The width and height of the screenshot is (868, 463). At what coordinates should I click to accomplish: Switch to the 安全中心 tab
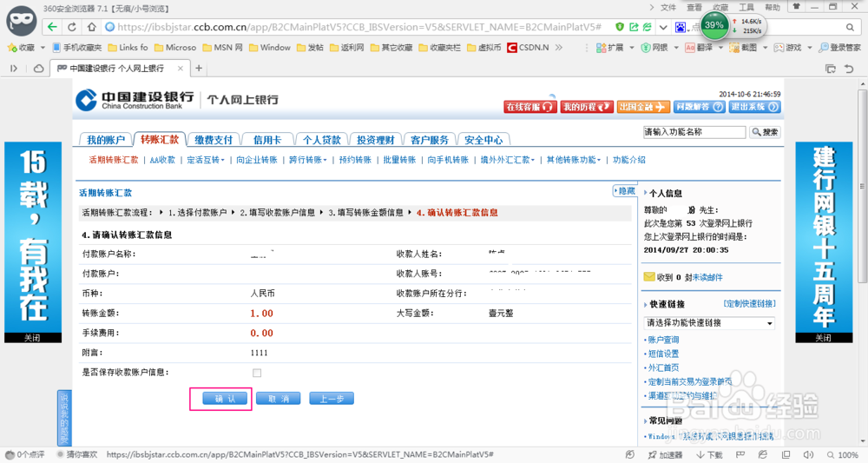pos(483,140)
